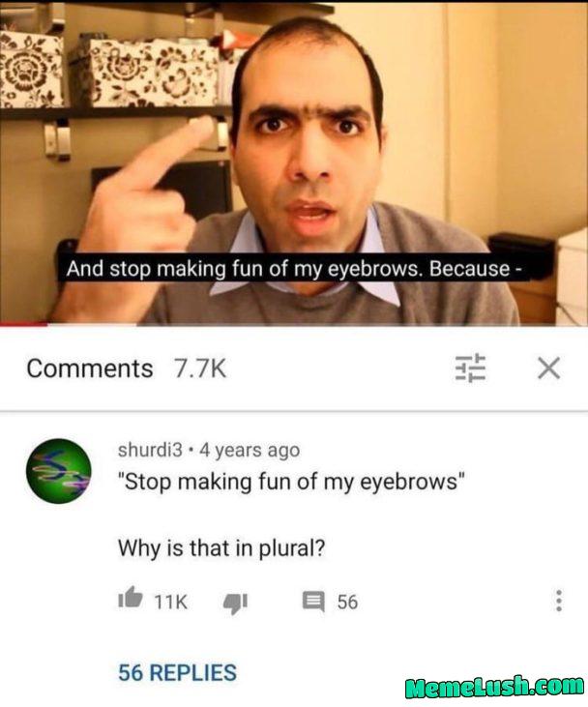
Task: Open shurdi3's green profile avatar
Action: [59, 471]
